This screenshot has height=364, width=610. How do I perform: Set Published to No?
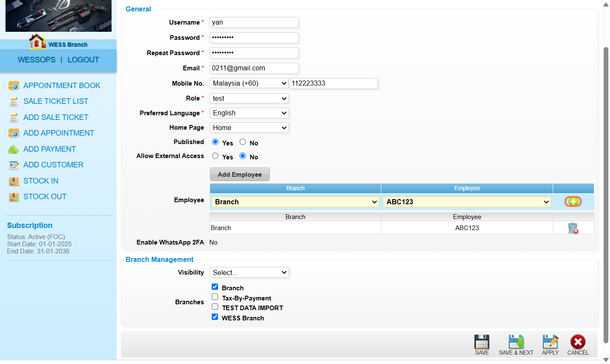(243, 142)
